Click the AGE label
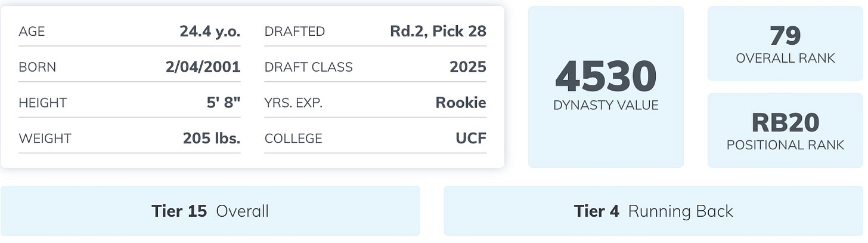This screenshot has height=243, width=868. [x=32, y=32]
